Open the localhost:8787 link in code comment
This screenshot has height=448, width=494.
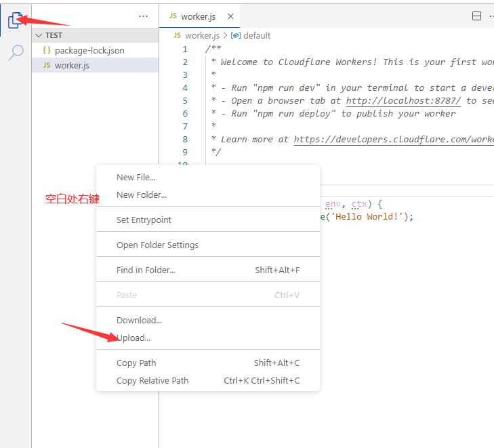(403, 101)
